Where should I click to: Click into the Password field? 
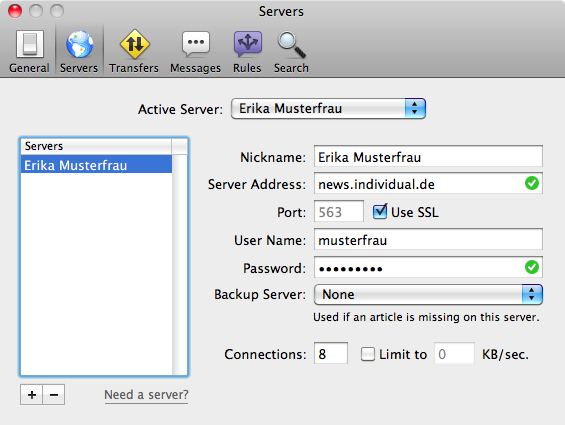coord(428,267)
